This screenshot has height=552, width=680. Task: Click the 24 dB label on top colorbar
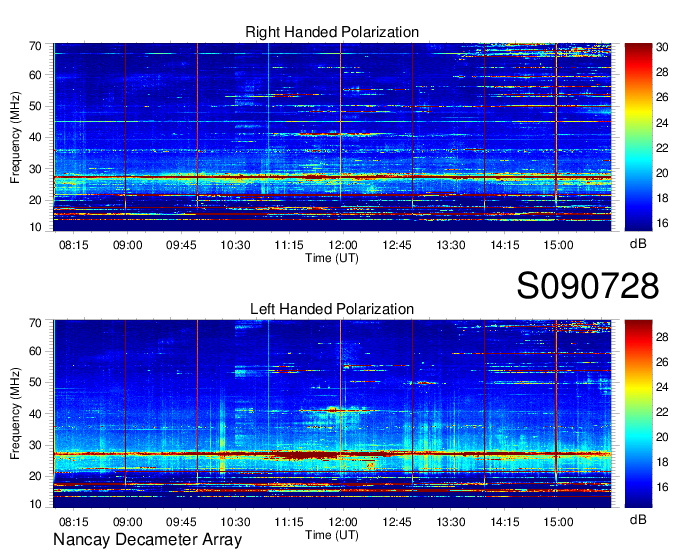pyautogui.click(x=662, y=123)
